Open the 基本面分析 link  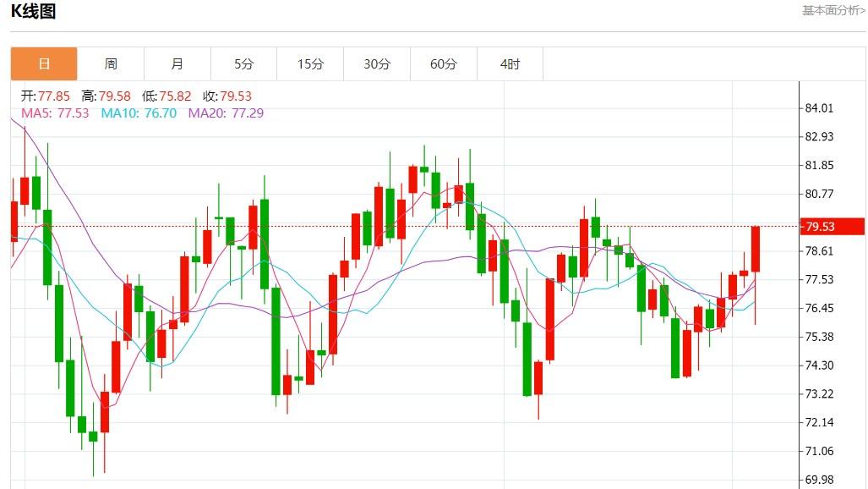tap(833, 11)
